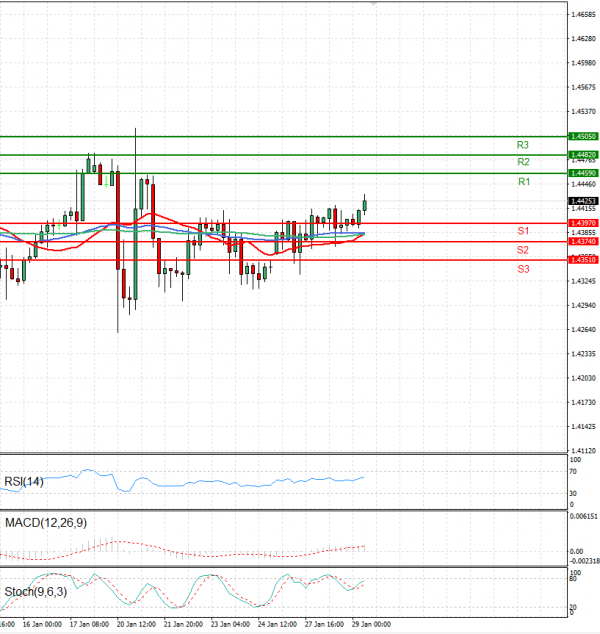Screen dimensions: 600x634
Task: Click the 17 Jan 08:00 time label
Action: point(89,624)
